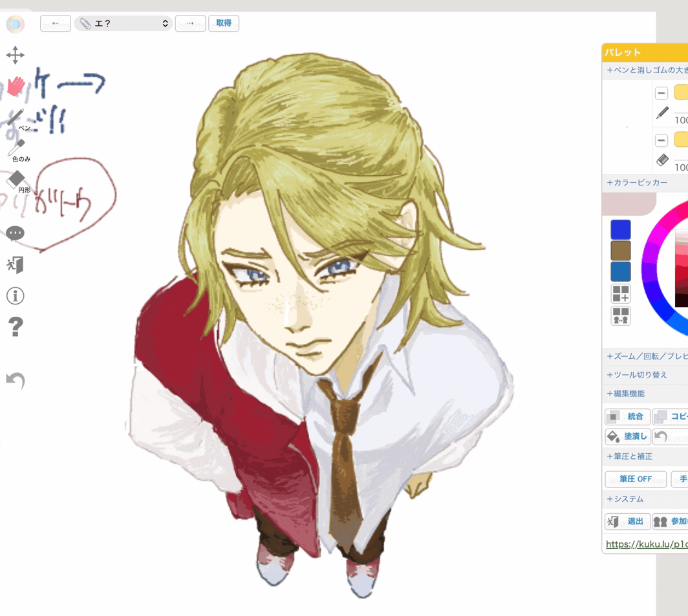Pick the bright blue color swatch
This screenshot has height=616, width=688.
pos(621,229)
